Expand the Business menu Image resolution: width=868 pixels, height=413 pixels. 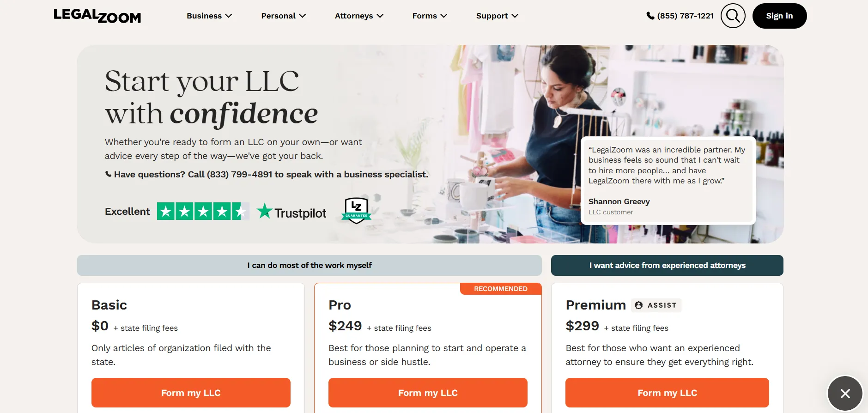[x=209, y=16]
